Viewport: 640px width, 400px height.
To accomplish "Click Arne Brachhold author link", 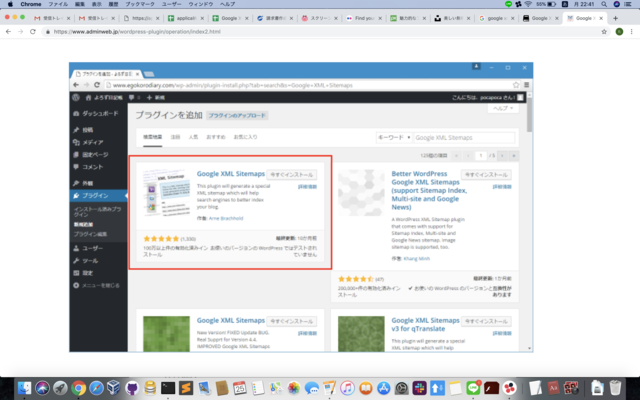I will coord(226,218).
